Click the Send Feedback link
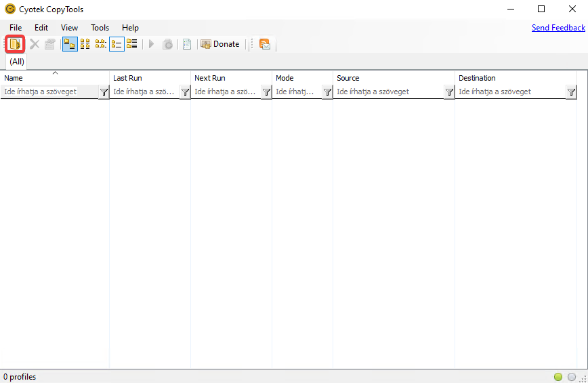This screenshot has height=383, width=588. [x=558, y=28]
